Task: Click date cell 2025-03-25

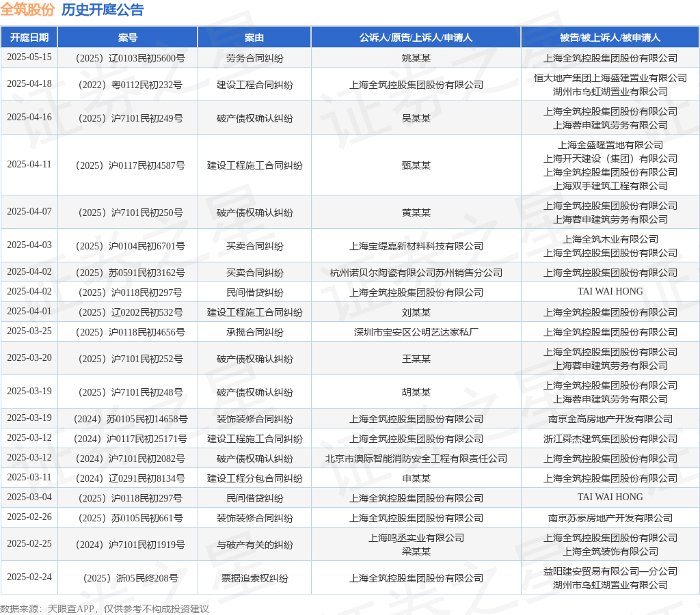Action: coord(29,331)
